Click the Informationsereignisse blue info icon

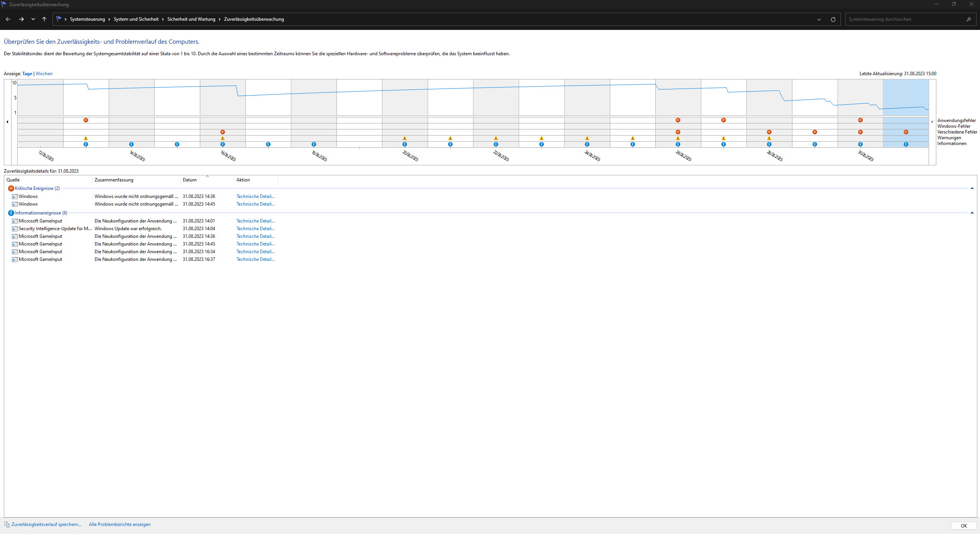[x=11, y=213]
